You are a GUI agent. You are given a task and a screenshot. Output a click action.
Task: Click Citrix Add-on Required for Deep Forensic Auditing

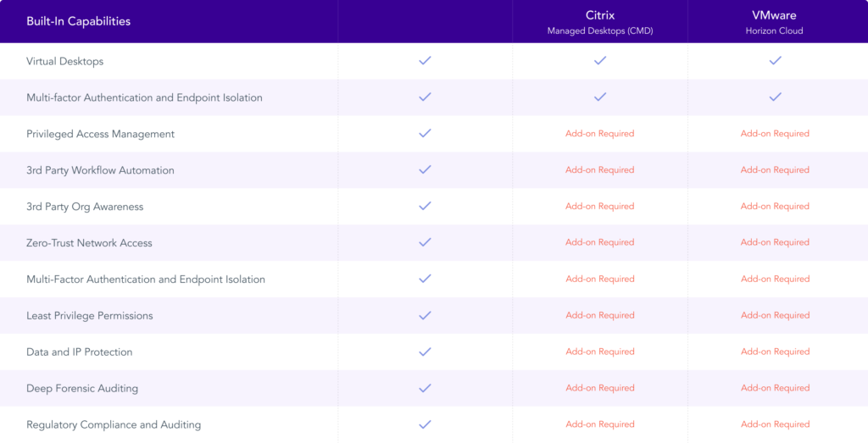tap(599, 388)
